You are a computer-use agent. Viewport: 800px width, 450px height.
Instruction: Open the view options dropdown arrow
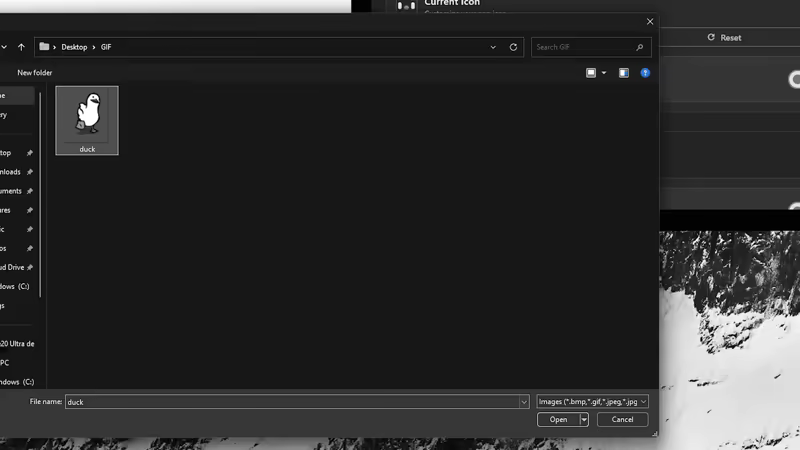(604, 73)
